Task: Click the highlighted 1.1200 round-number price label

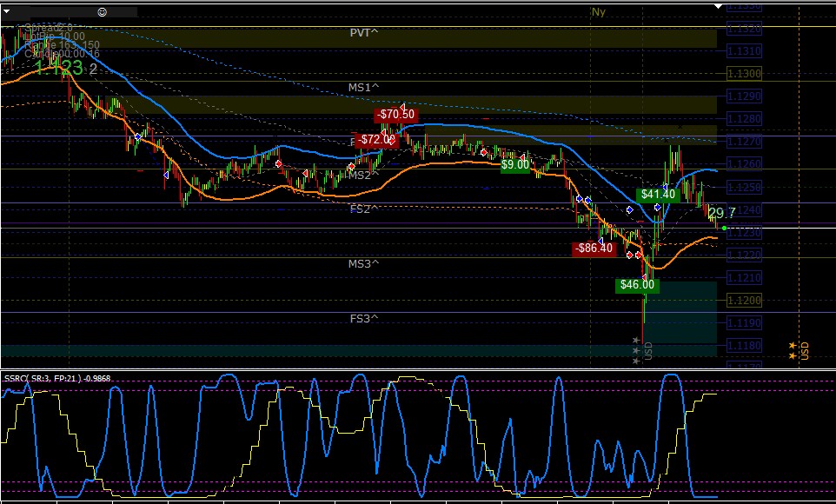Action: click(x=744, y=301)
